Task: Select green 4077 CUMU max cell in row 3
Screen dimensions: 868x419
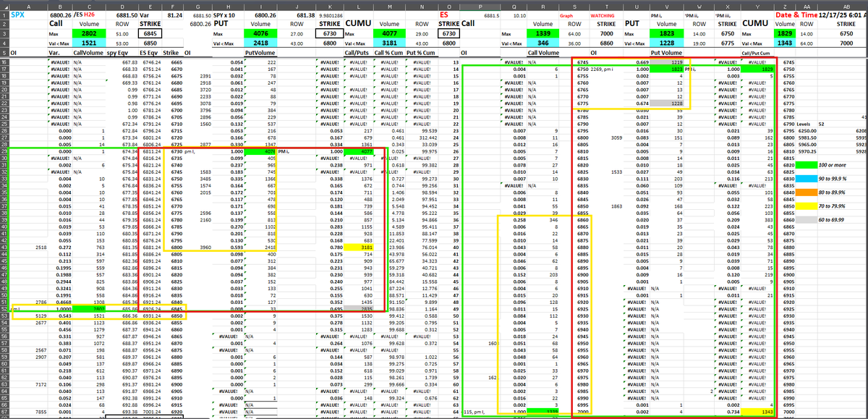Action: pos(388,33)
